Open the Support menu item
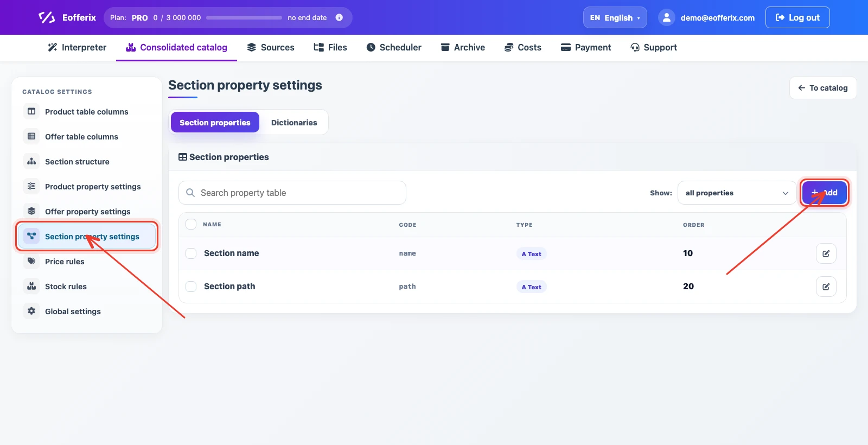This screenshot has height=445, width=868. tap(654, 47)
